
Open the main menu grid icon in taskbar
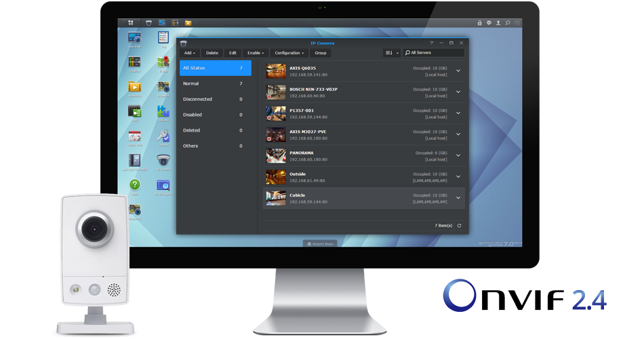coord(130,22)
